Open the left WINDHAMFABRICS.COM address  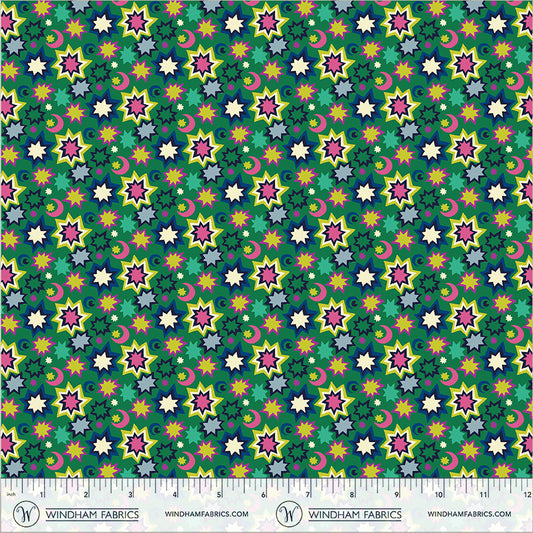(207, 514)
